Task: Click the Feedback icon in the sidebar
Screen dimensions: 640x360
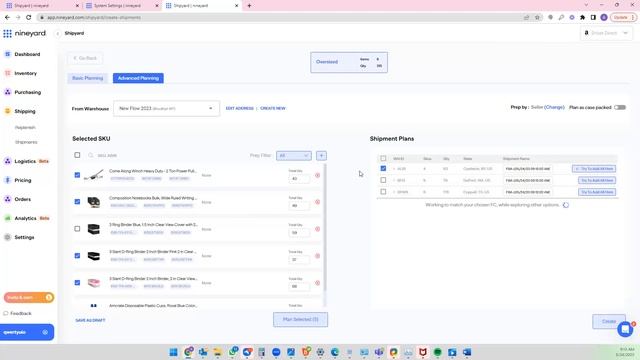Action: click(6, 313)
